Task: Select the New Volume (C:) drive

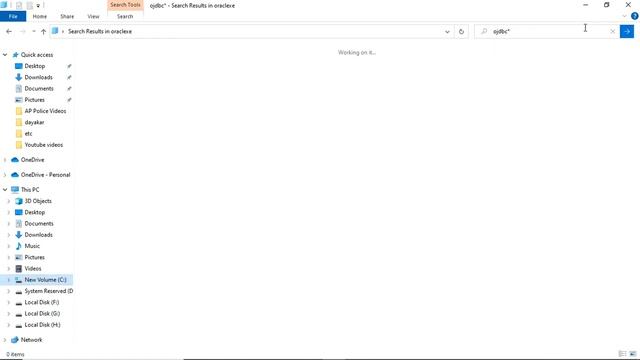Action: 45,280
